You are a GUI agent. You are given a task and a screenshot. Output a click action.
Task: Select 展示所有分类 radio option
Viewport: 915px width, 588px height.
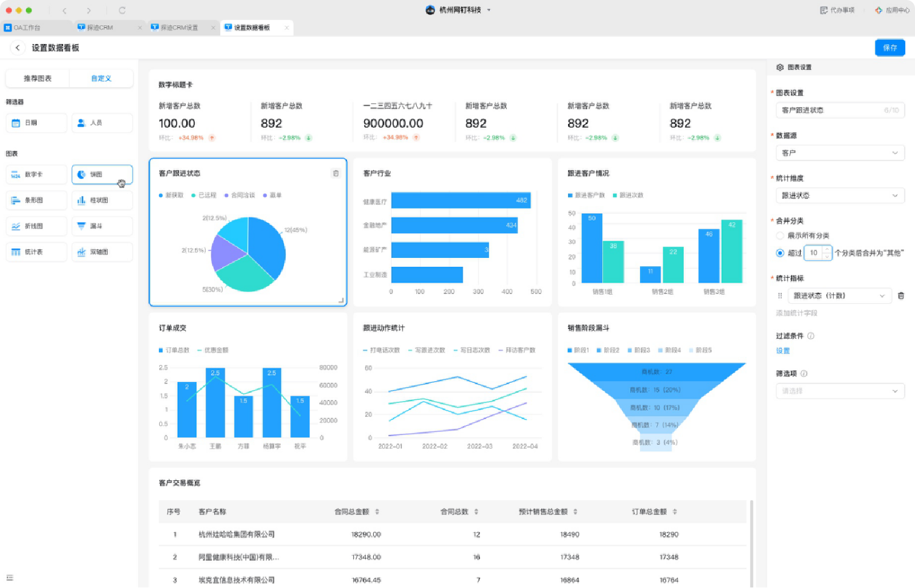[780, 236]
